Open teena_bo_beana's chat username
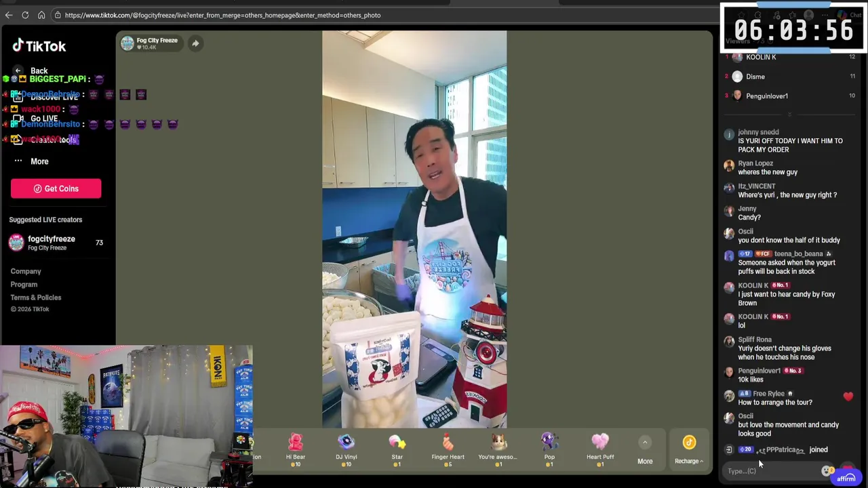Image resolution: width=868 pixels, height=488 pixels. point(798,254)
